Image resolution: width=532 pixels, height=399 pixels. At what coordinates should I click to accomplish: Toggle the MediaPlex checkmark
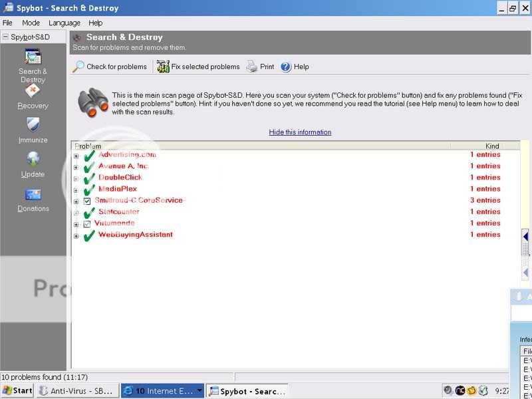coord(89,190)
